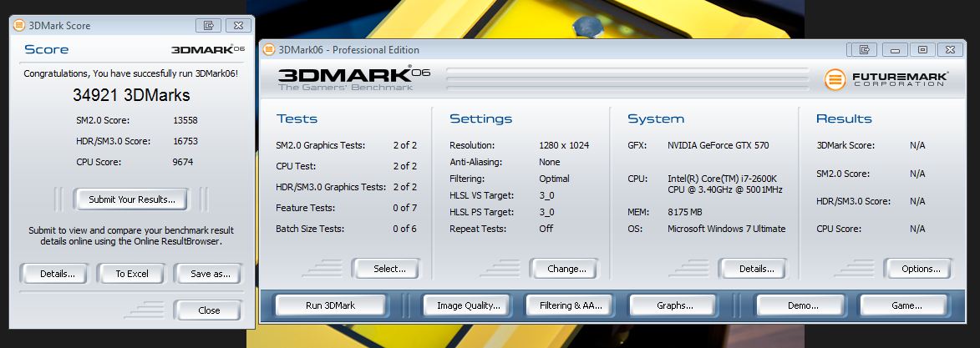Click the Results section heading
This screenshot has width=980, height=348.
coord(844,119)
